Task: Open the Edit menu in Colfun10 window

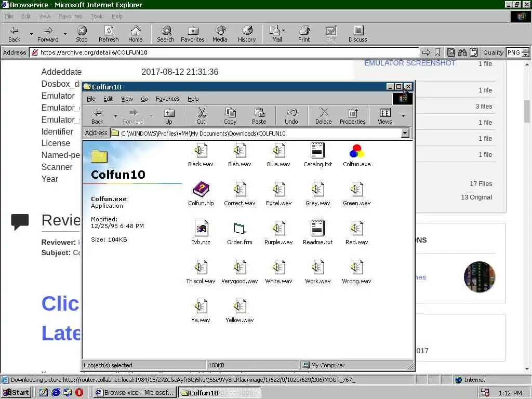Action: (x=108, y=99)
